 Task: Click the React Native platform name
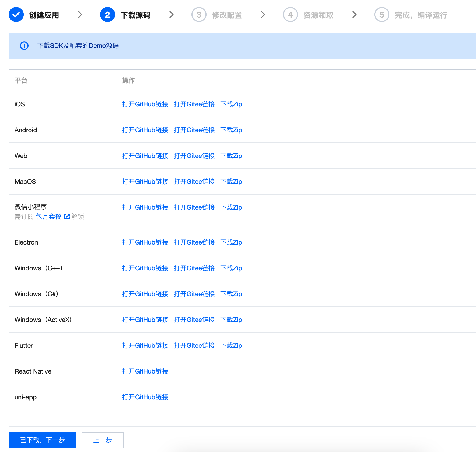point(33,371)
